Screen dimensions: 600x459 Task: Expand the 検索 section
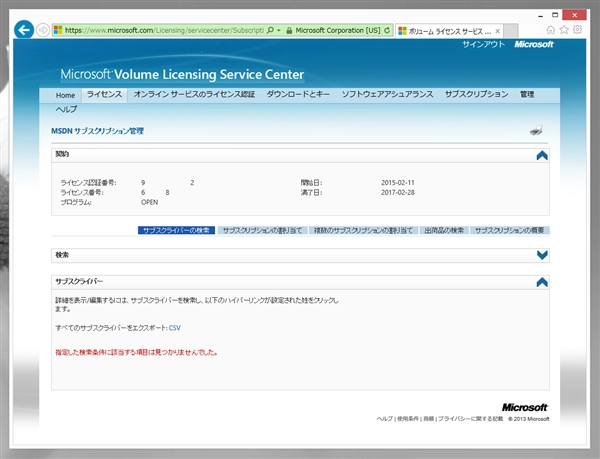542,255
